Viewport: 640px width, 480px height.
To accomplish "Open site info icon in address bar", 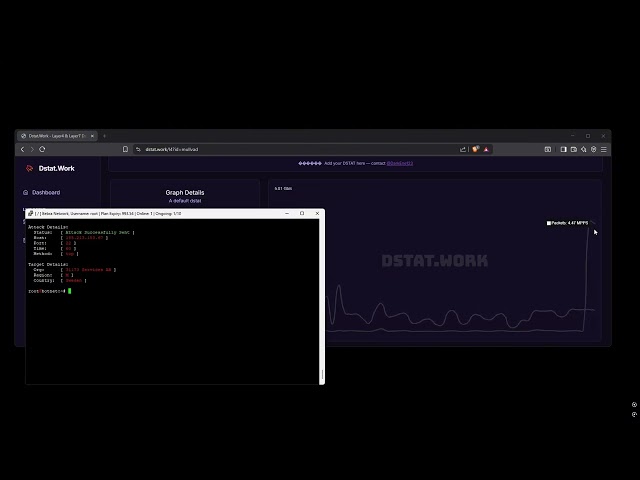I will 138,149.
